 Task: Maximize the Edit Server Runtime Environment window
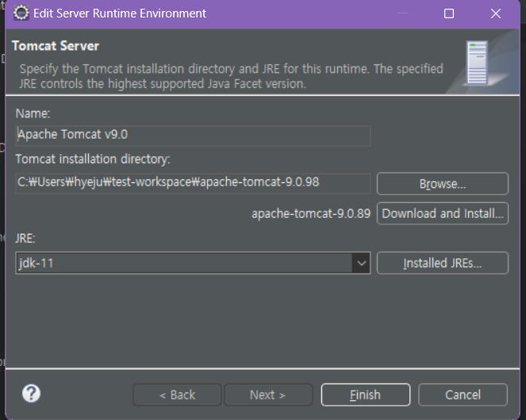click(449, 13)
